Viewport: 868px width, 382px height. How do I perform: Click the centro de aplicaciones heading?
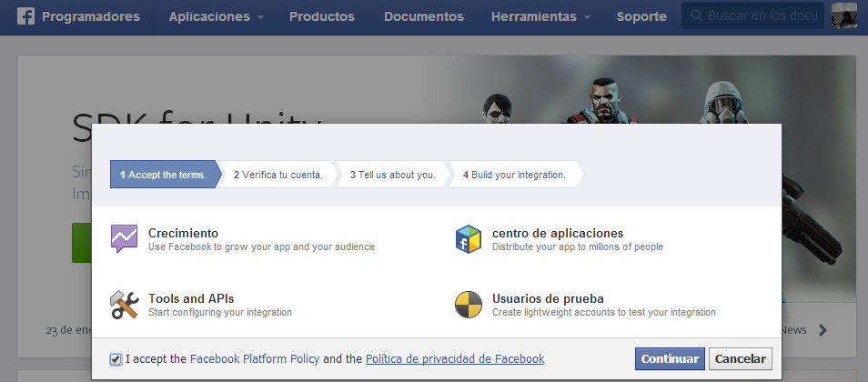tap(558, 233)
